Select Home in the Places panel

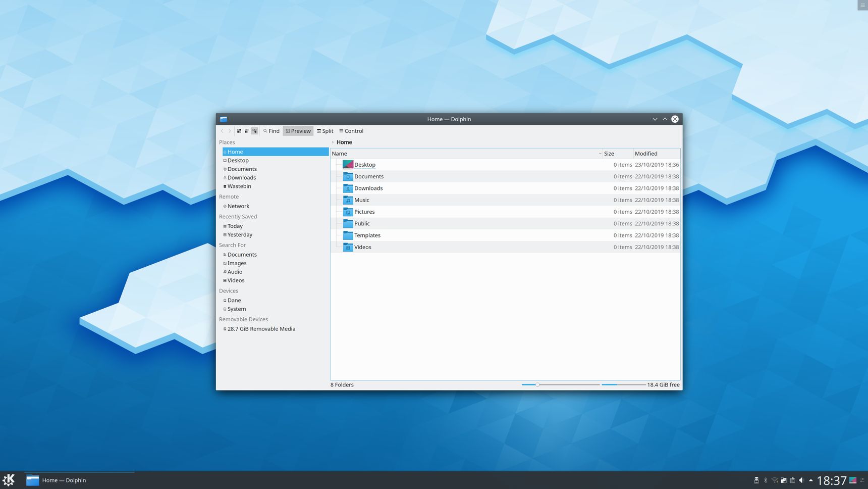tap(276, 152)
